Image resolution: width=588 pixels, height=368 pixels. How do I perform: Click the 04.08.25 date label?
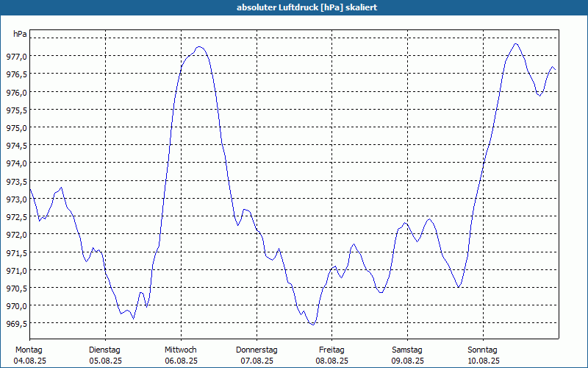(30, 361)
